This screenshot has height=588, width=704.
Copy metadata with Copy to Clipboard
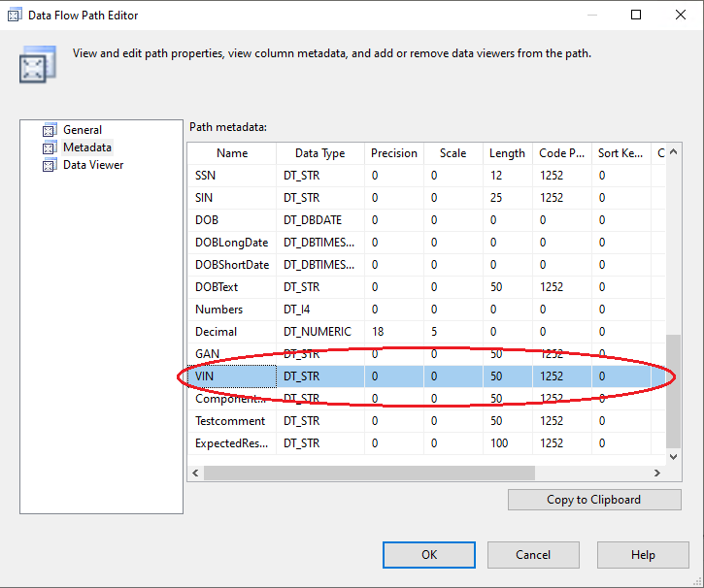(x=593, y=500)
